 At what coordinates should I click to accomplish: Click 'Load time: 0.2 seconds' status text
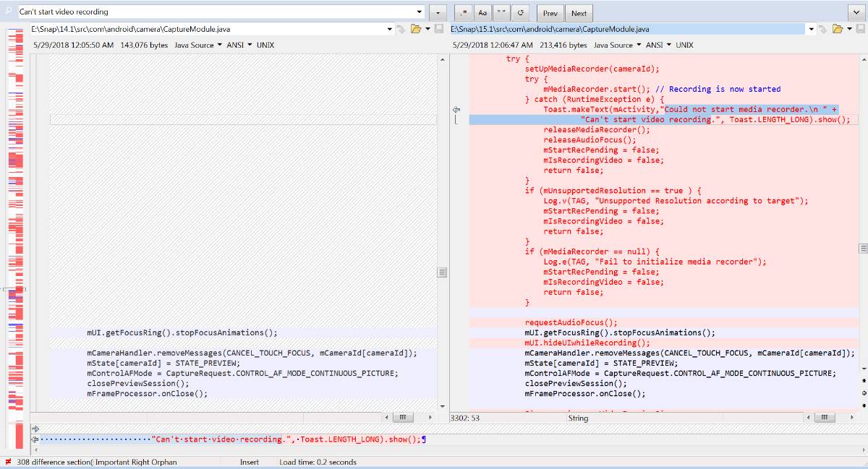(x=318, y=462)
